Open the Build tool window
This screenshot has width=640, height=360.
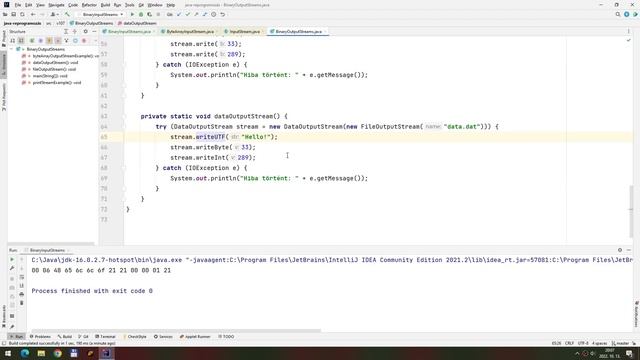click(65, 337)
